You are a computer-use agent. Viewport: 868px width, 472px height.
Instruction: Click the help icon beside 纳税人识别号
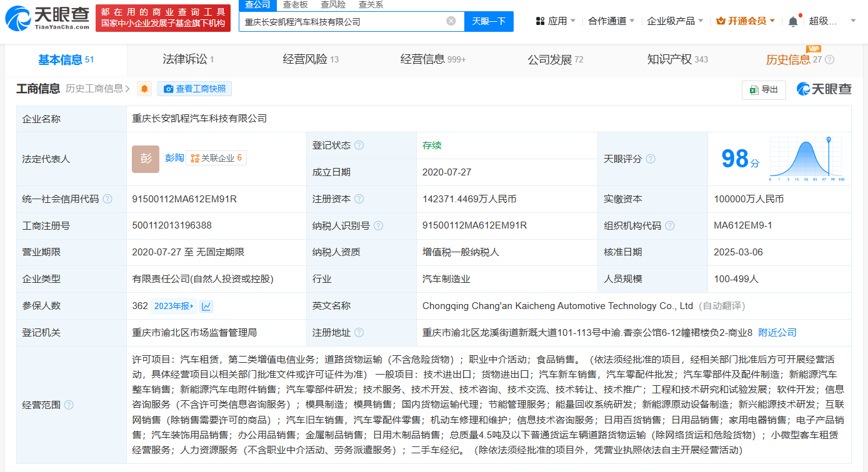(379, 226)
